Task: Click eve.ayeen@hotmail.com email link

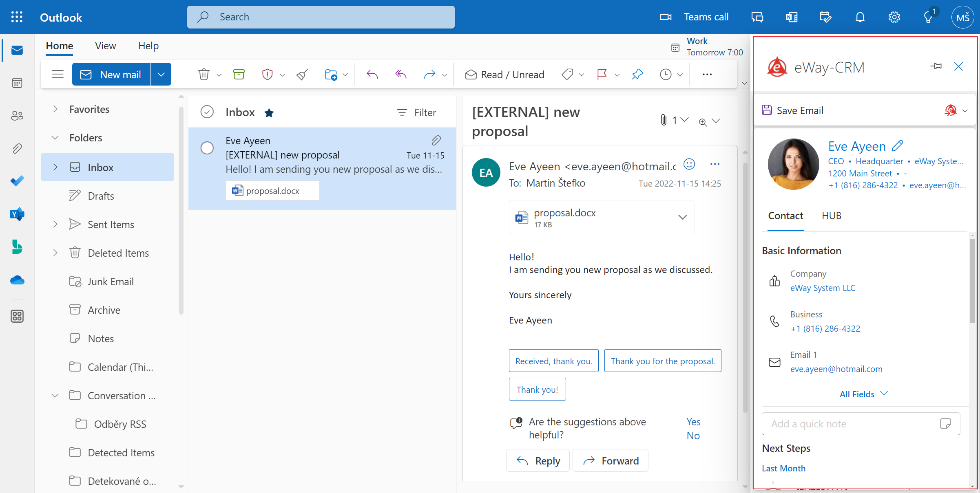Action: [x=836, y=369]
